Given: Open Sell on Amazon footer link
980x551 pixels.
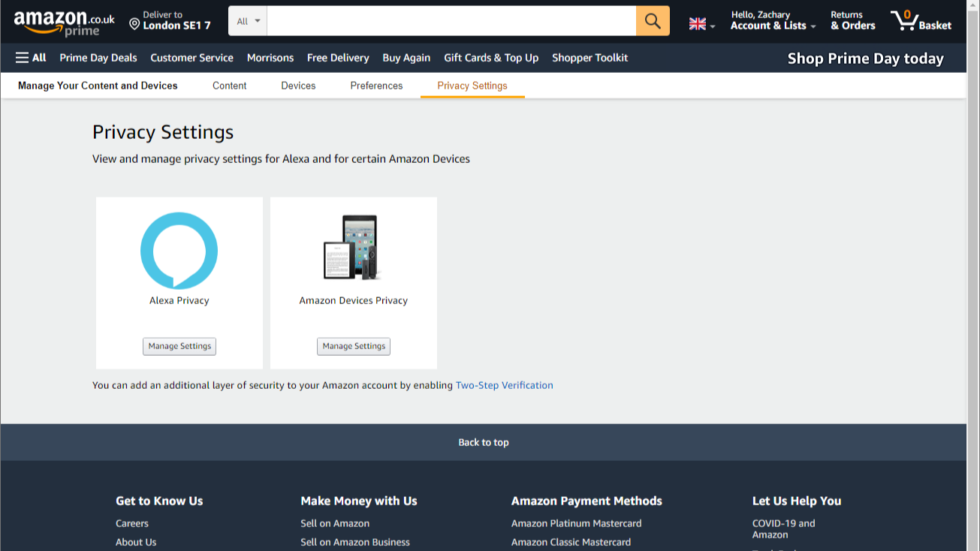Looking at the screenshot, I should 335,523.
